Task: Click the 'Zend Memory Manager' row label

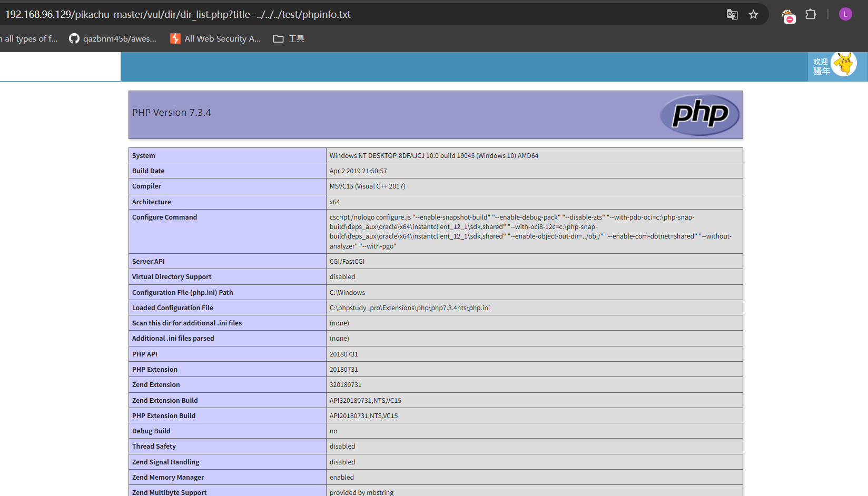Action: coord(168,478)
